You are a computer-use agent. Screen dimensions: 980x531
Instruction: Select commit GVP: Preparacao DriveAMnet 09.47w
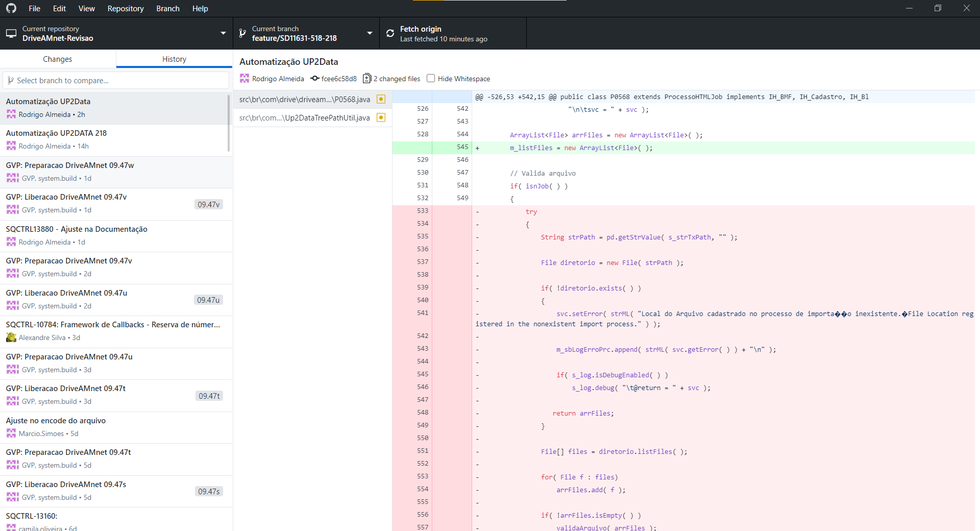[x=116, y=172]
